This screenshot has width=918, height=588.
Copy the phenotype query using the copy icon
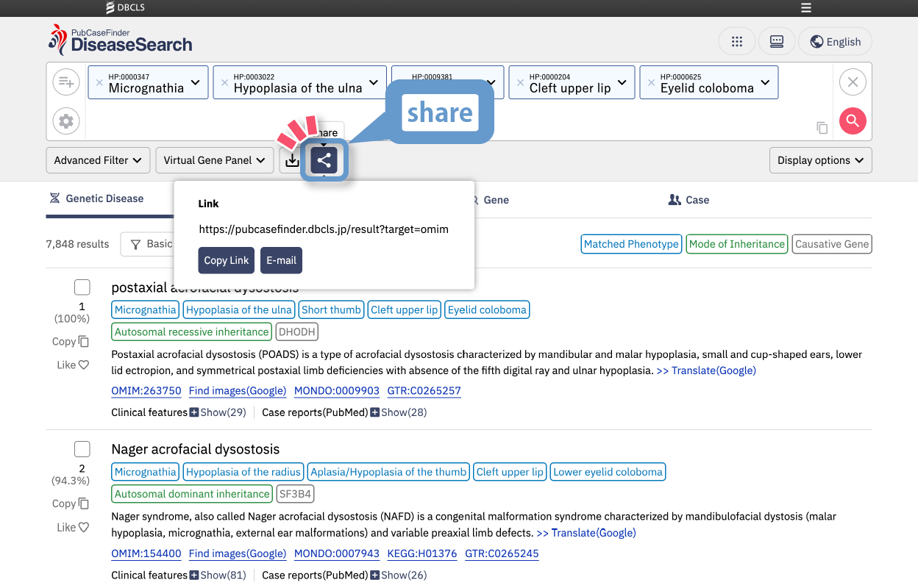[x=822, y=129]
